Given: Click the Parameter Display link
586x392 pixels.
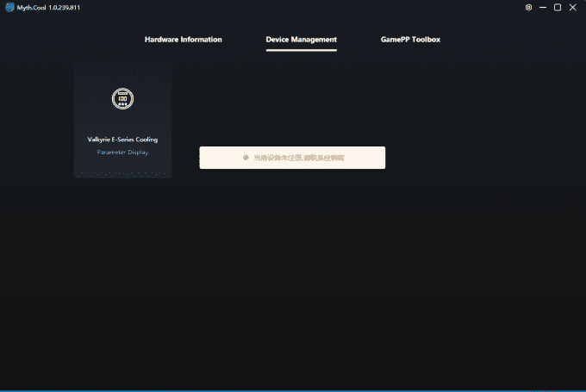Looking at the screenshot, I should tap(122, 152).
